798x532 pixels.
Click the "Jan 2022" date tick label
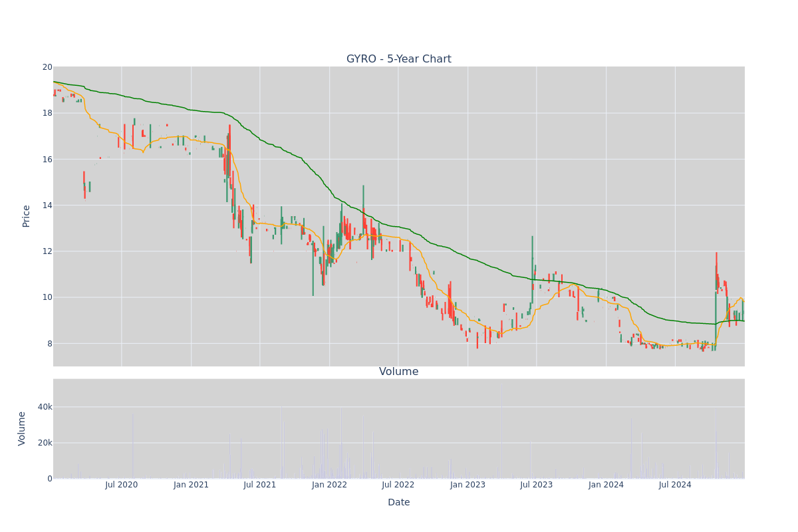pyautogui.click(x=330, y=485)
